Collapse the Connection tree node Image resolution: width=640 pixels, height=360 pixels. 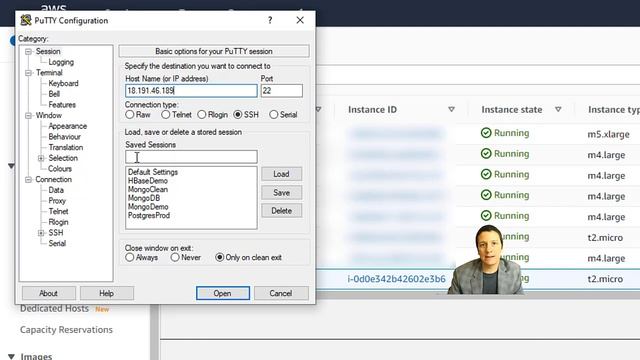click(28, 180)
